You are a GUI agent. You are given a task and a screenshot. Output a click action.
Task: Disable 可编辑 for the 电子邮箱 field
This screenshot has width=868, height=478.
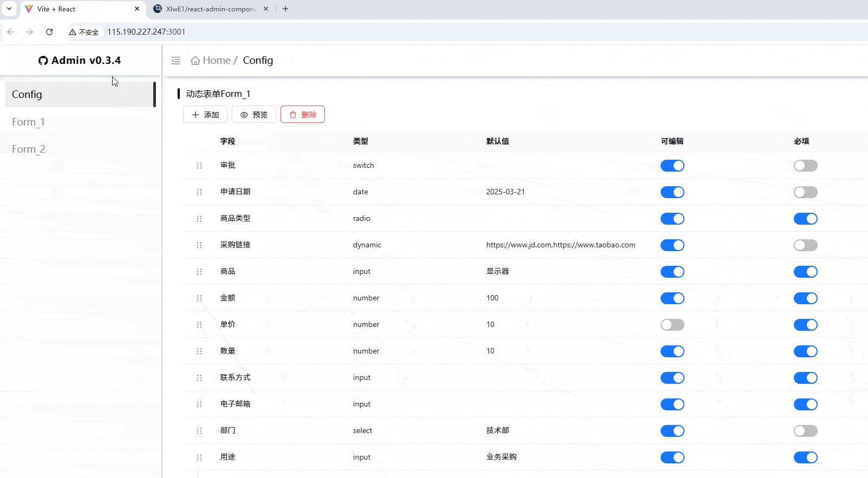(x=673, y=404)
